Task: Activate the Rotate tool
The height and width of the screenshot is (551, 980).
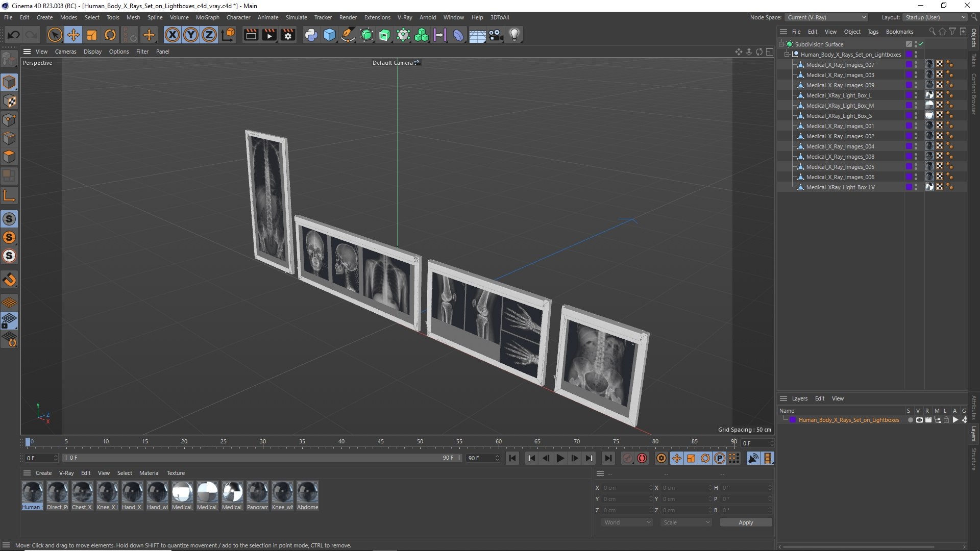Action: (x=110, y=35)
